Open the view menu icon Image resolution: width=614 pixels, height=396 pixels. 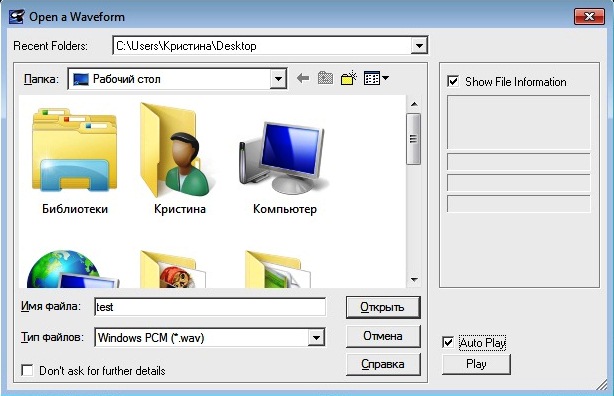pyautogui.click(x=376, y=78)
